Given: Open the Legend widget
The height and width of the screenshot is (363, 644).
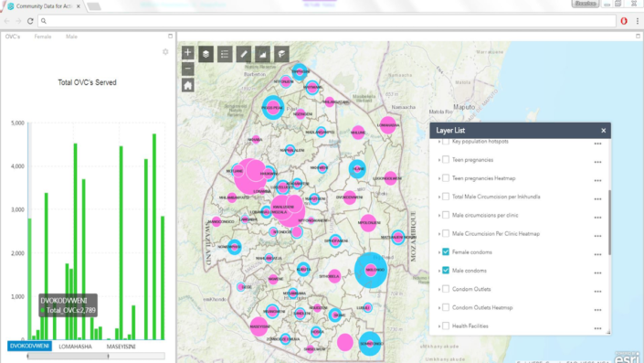Looking at the screenshot, I should [x=225, y=54].
